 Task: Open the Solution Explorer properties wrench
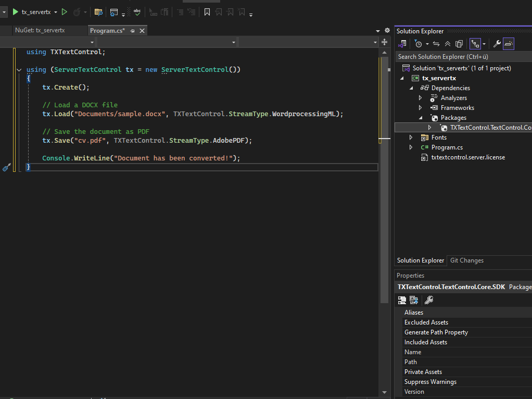(x=497, y=44)
